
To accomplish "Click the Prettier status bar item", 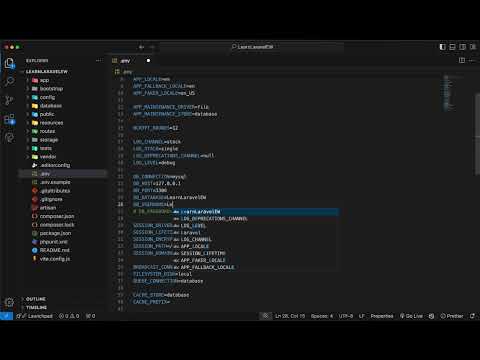I will 452,316.
